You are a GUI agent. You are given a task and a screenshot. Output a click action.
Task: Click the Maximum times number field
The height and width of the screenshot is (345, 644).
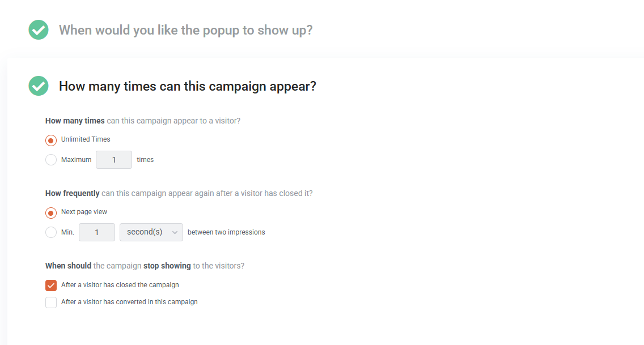(x=114, y=160)
